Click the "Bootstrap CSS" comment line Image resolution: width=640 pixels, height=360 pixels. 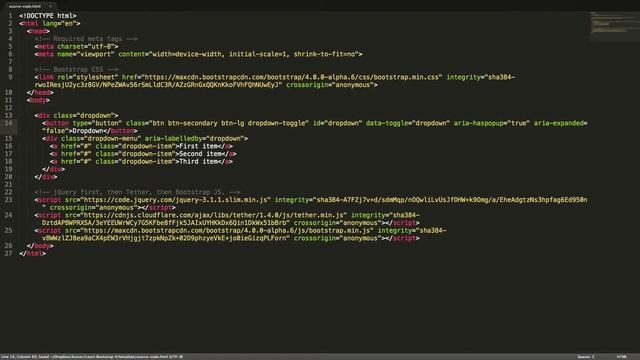[76, 69]
